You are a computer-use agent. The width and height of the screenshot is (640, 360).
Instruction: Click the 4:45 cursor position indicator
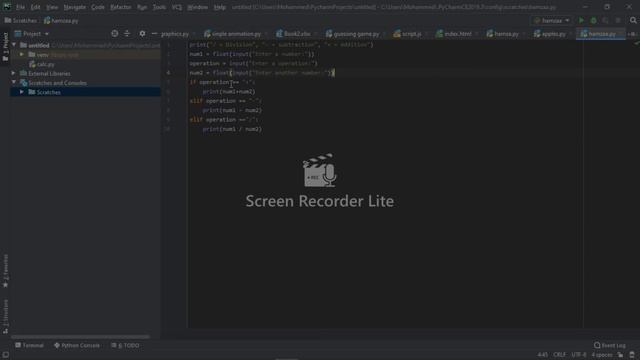tap(542, 355)
